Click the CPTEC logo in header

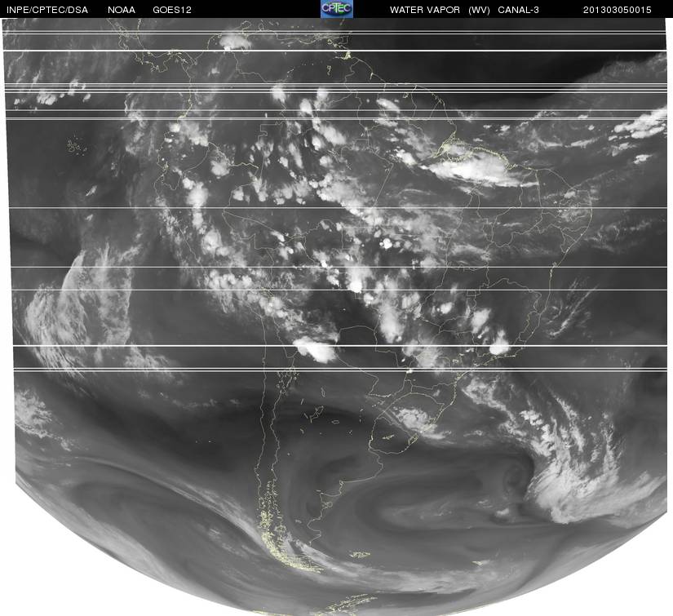click(337, 9)
